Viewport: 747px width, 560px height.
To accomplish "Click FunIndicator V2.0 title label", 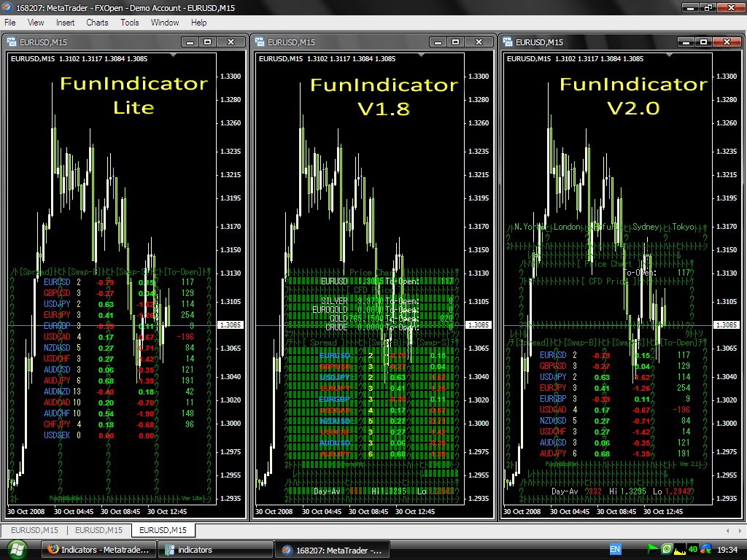I will coord(633,96).
